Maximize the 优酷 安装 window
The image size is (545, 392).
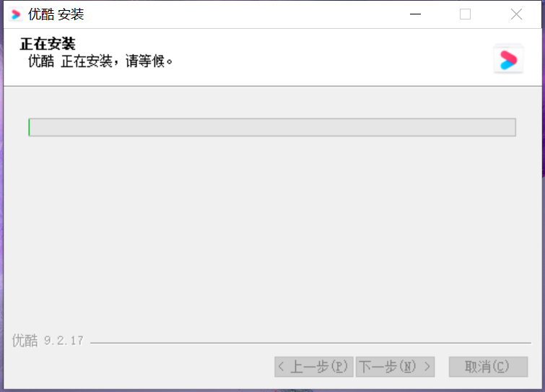pos(465,14)
